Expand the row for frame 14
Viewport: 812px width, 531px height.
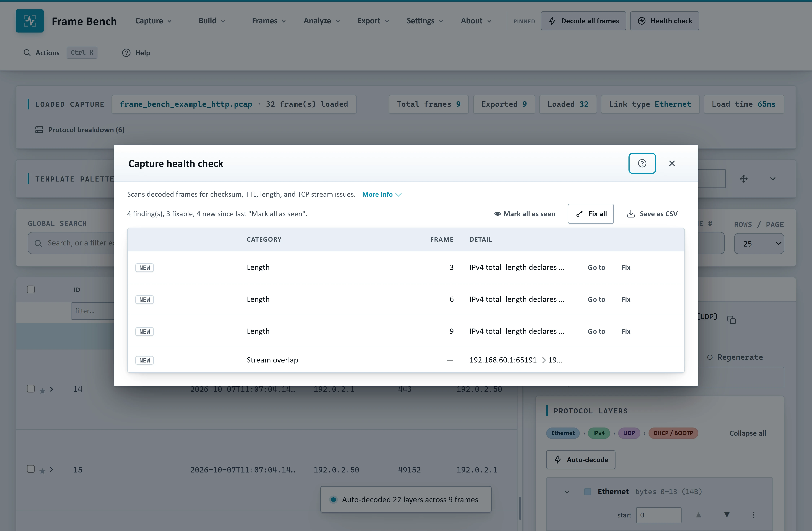(x=52, y=389)
